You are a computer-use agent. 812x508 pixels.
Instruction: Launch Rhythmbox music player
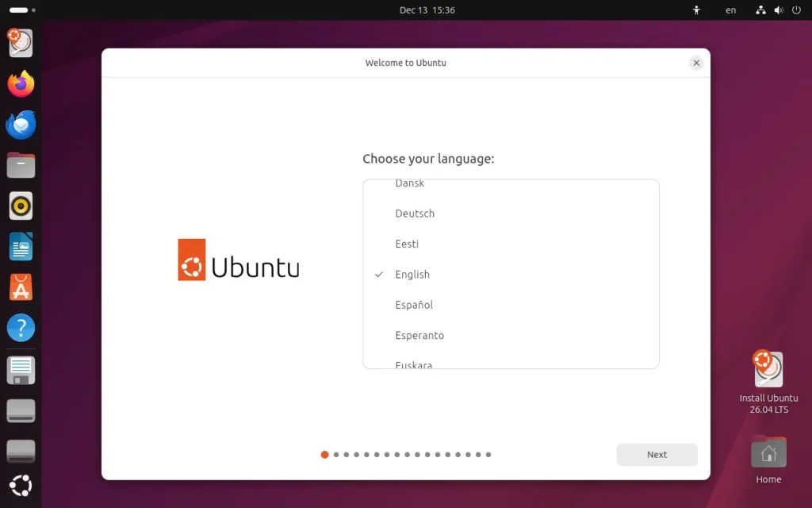coord(21,206)
